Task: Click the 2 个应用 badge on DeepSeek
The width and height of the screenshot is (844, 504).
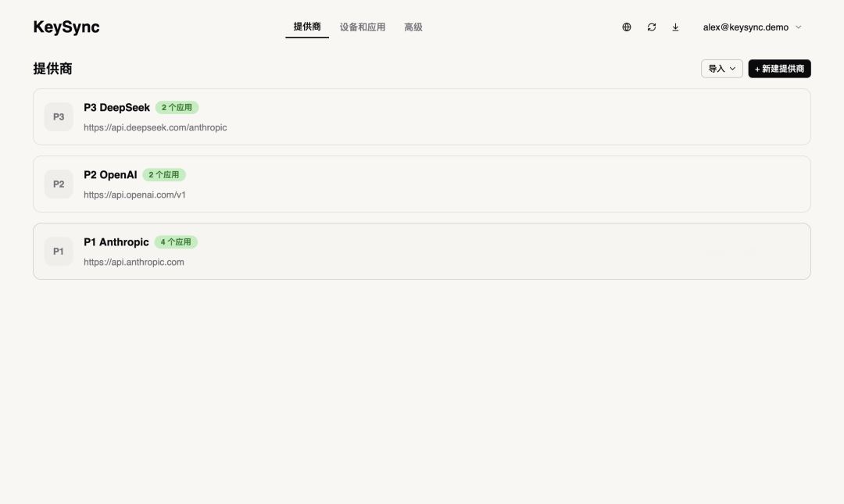Action: tap(177, 108)
